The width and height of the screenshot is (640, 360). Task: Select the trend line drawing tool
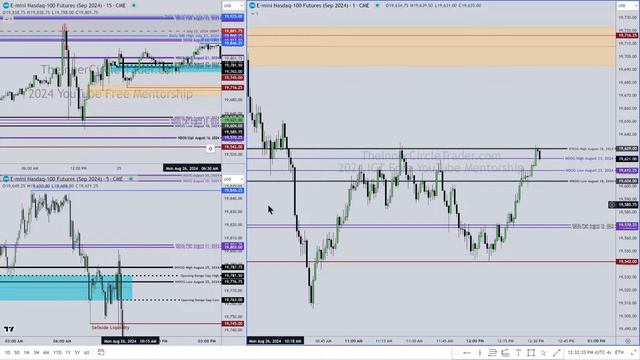click(556, 353)
